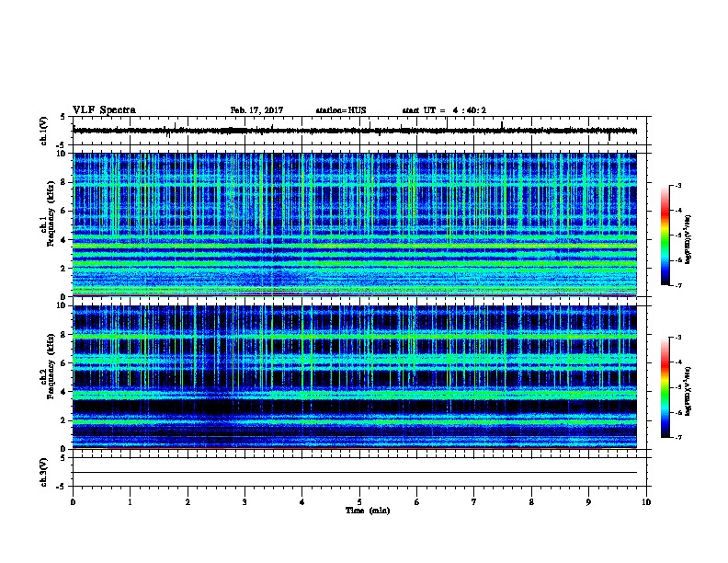Click the flat ch.3 voltage trace line
The height and width of the screenshot is (563, 728).
click(355, 473)
